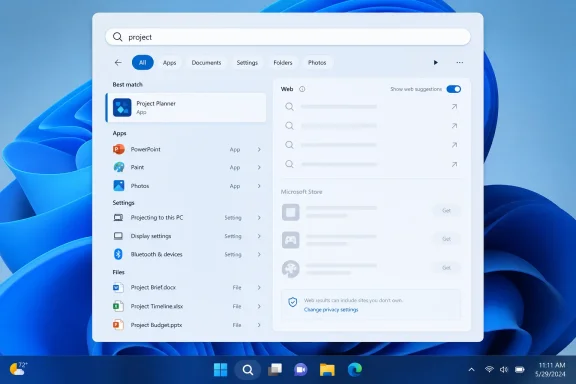Open the Paint app icon
The image size is (576, 384).
click(119, 167)
